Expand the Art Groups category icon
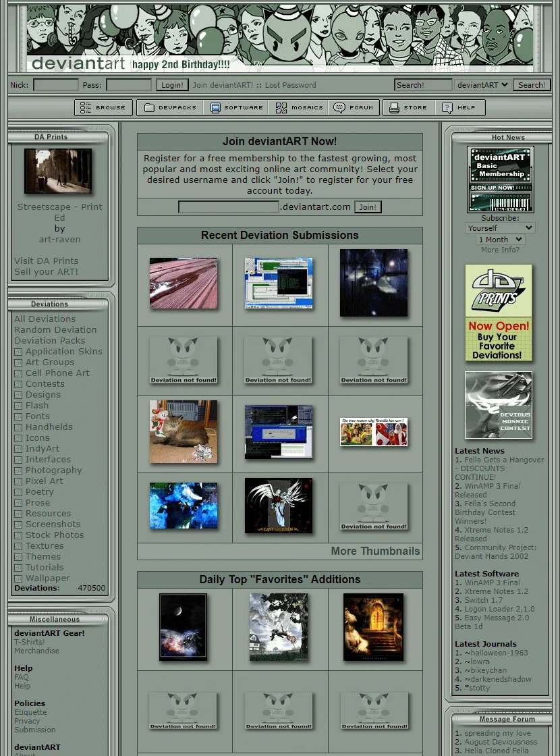The height and width of the screenshot is (756, 560). point(18,362)
